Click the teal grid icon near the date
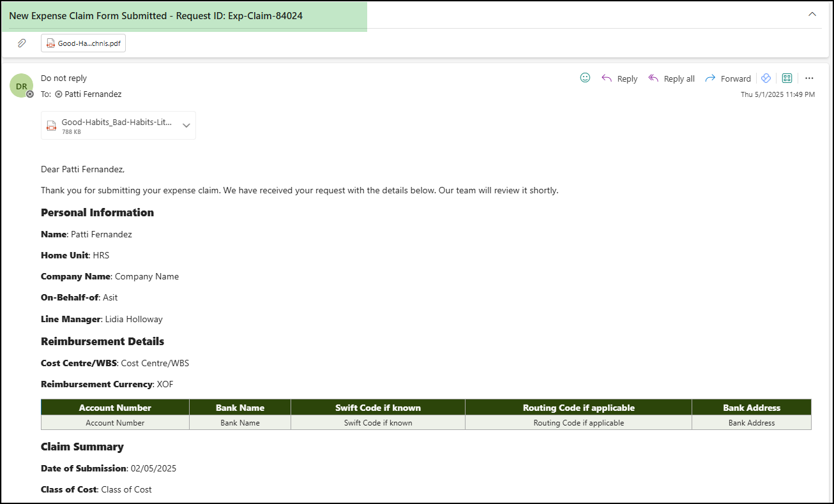This screenshot has width=834, height=504. (x=787, y=78)
